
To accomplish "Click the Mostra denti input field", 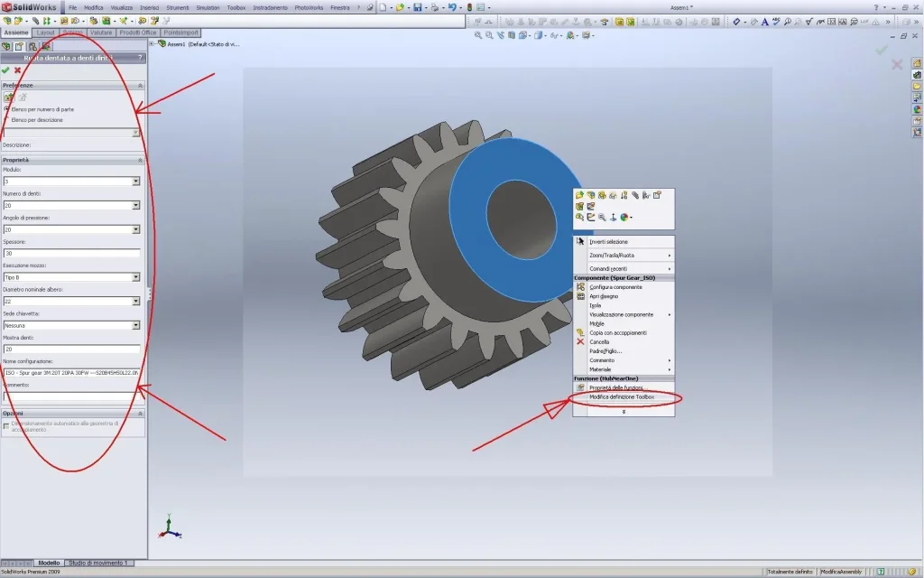I will coord(71,350).
